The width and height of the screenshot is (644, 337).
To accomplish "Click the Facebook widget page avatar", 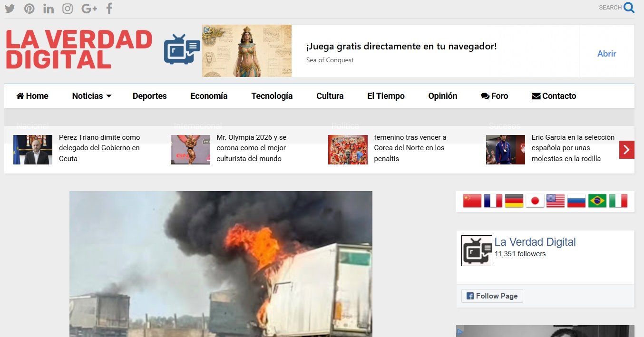I will pos(477,250).
